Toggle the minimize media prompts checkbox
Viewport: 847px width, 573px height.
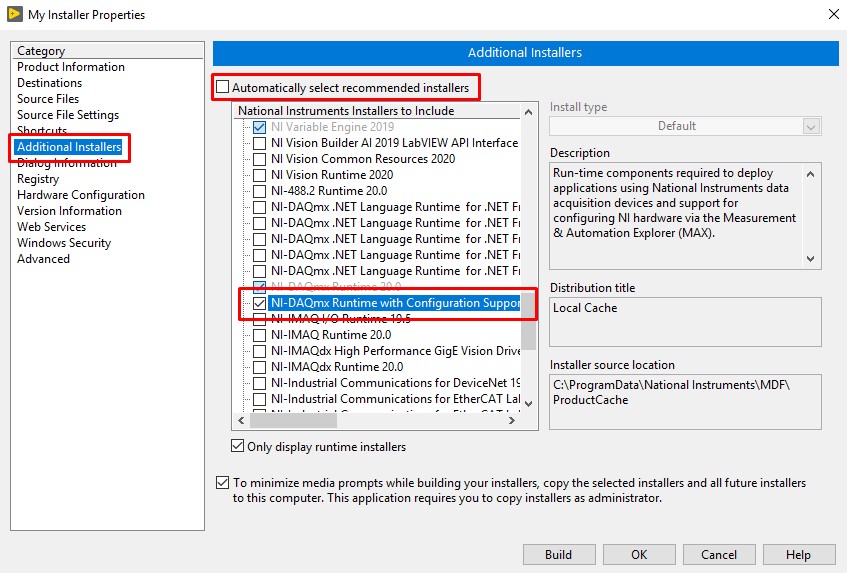click(223, 483)
